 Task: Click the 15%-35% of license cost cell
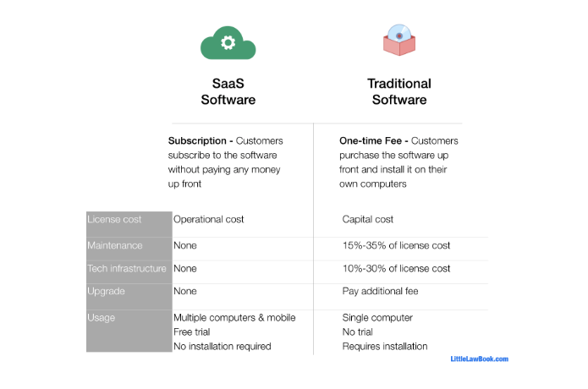pos(396,245)
